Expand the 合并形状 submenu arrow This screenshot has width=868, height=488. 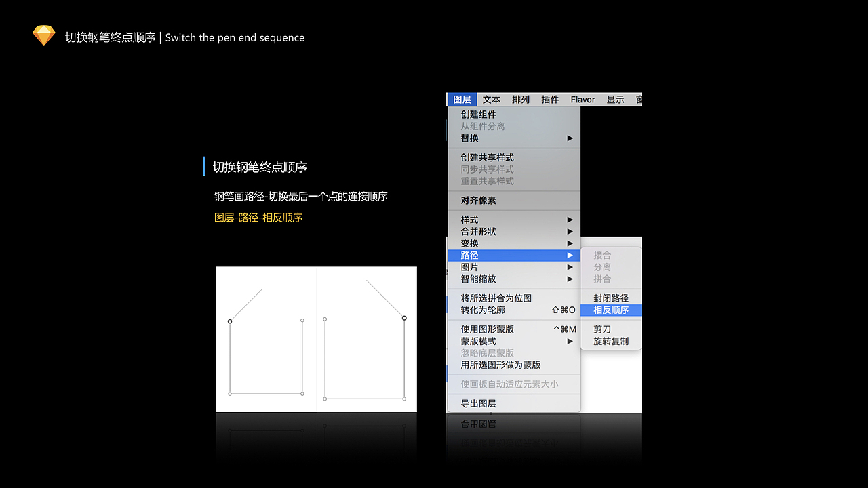pyautogui.click(x=570, y=231)
